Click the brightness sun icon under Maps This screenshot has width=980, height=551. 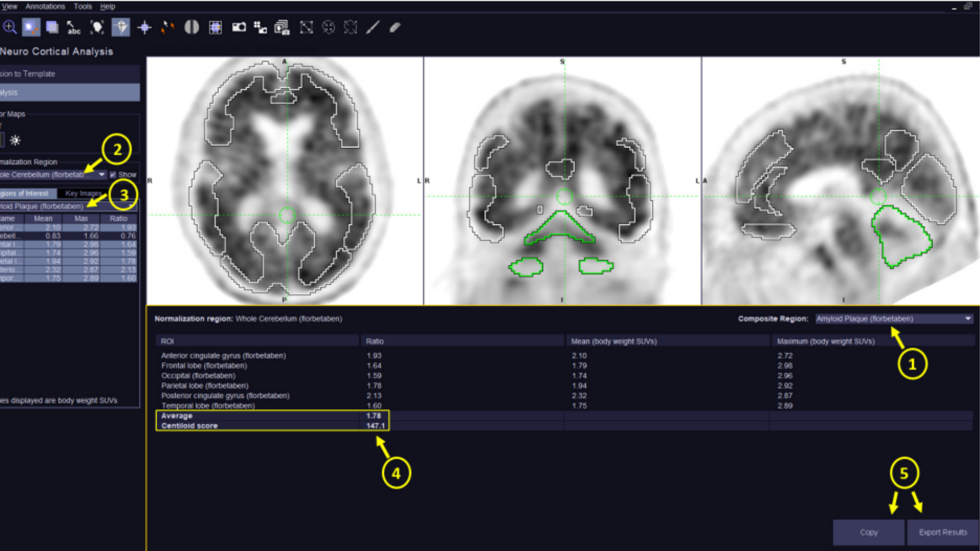click(x=15, y=140)
